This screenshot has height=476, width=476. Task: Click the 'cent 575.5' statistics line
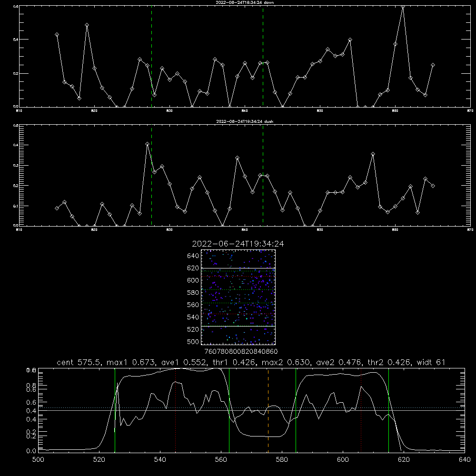click(251, 362)
